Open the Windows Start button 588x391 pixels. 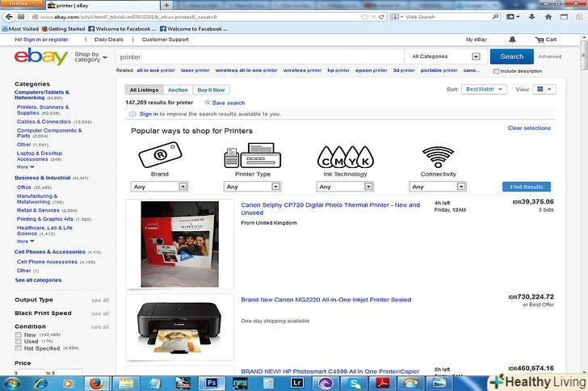click(12, 384)
